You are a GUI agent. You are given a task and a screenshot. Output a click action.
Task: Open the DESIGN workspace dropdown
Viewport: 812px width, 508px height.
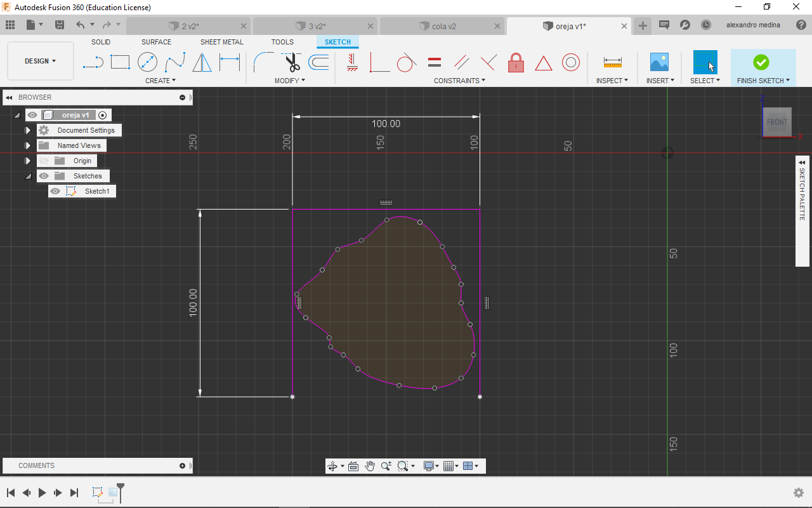pos(40,61)
